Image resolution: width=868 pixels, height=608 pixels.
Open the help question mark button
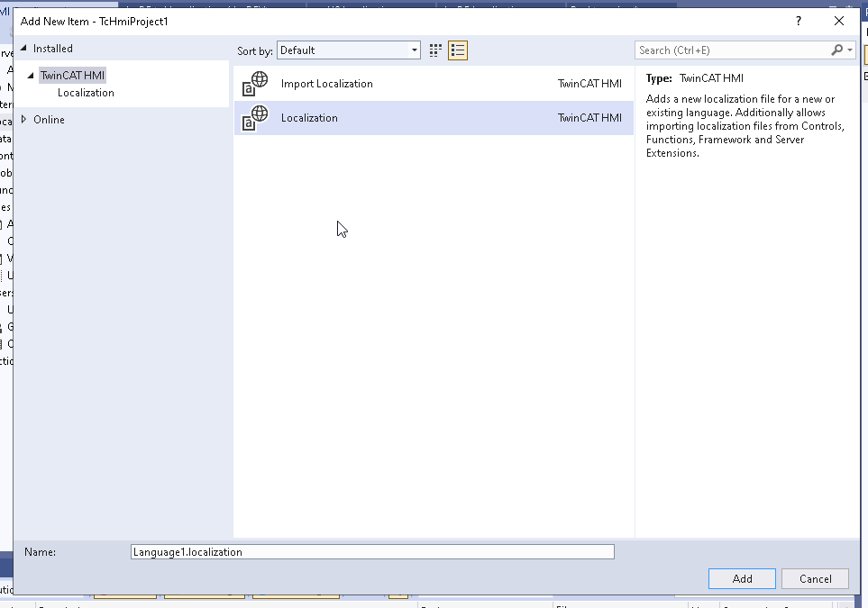click(x=799, y=21)
